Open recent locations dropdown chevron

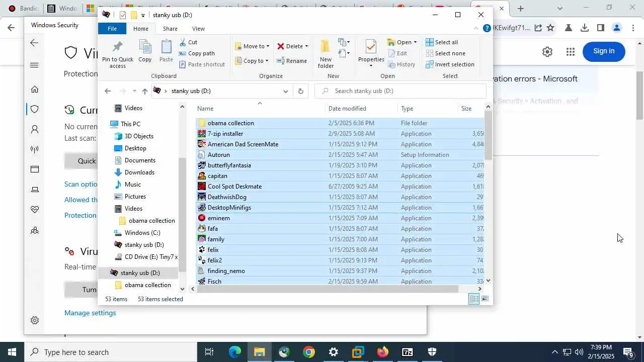pos(134,91)
